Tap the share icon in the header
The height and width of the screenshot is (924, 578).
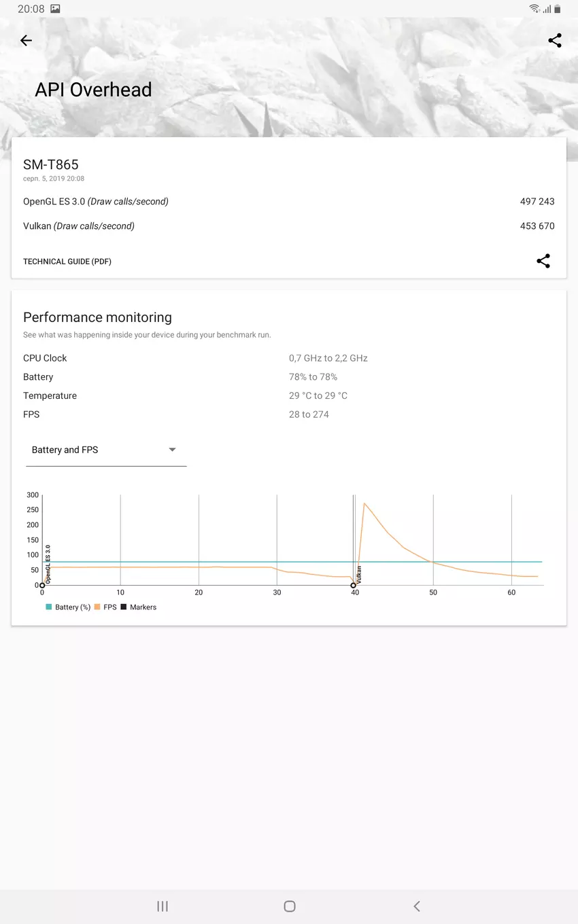(555, 41)
